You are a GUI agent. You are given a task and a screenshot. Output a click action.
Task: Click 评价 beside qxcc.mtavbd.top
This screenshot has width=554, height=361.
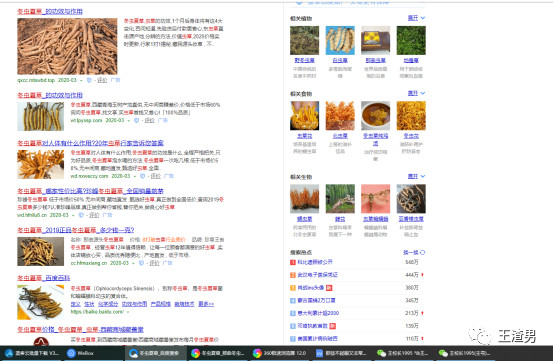coord(102,80)
